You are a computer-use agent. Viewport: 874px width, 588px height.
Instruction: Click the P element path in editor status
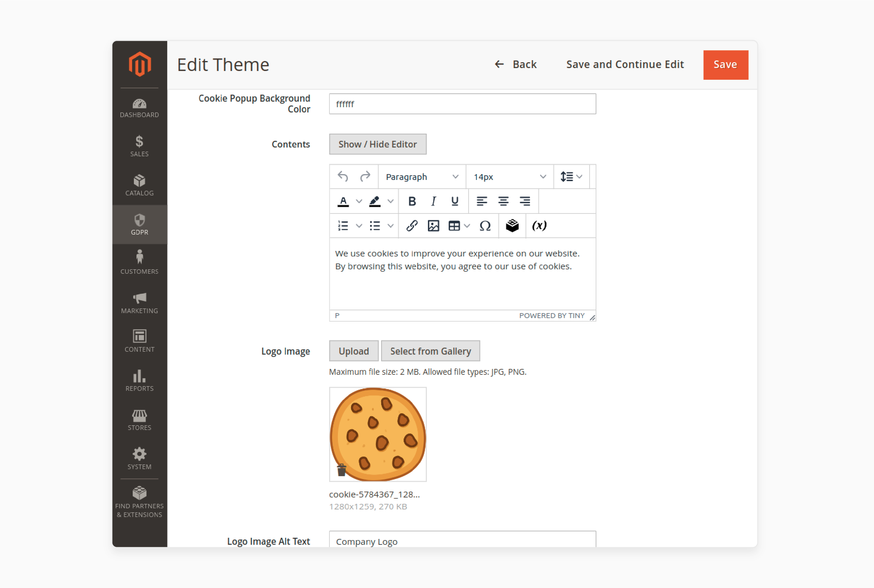(x=337, y=315)
